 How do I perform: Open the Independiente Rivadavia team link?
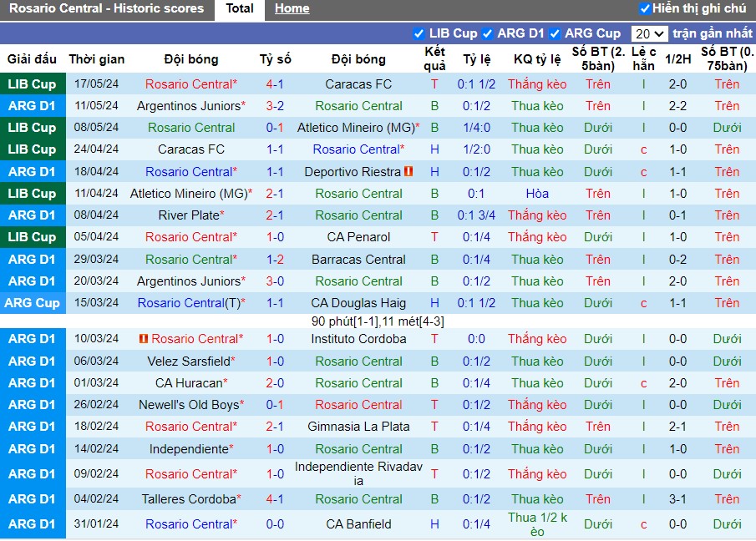pyautogui.click(x=358, y=474)
